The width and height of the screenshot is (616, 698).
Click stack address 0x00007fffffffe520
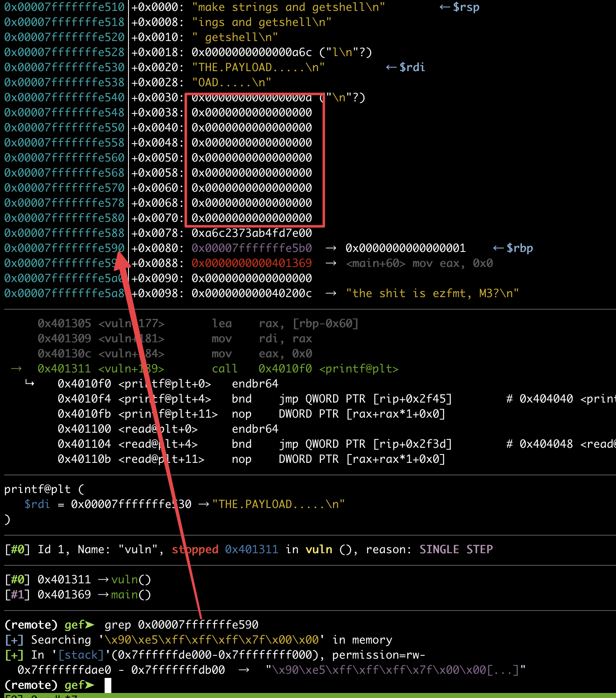64,37
